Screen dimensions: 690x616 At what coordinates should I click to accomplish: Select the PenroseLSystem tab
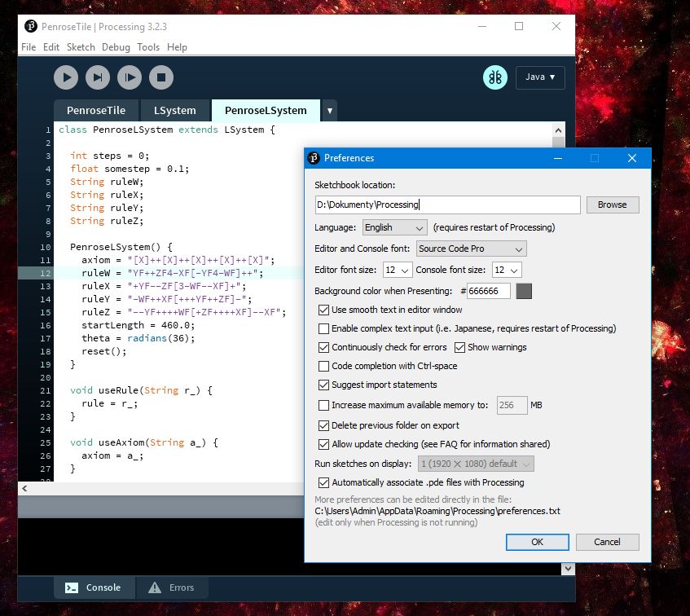point(266,111)
